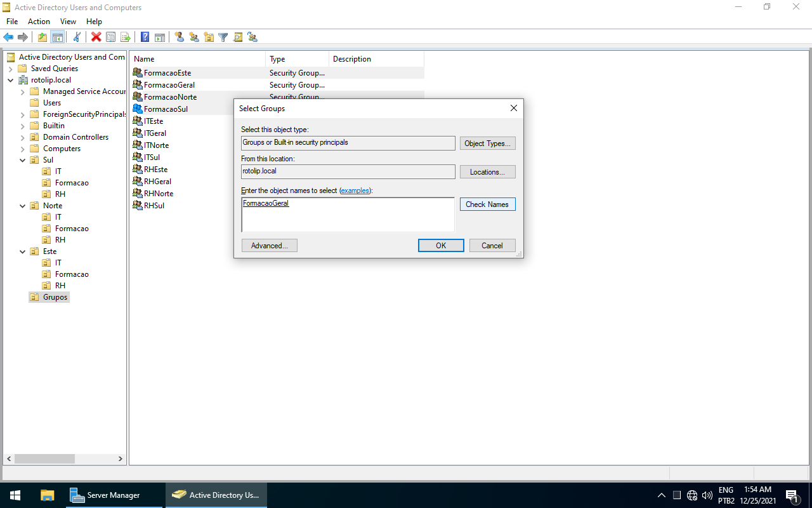Click the create new organizational unit icon

tap(209, 37)
